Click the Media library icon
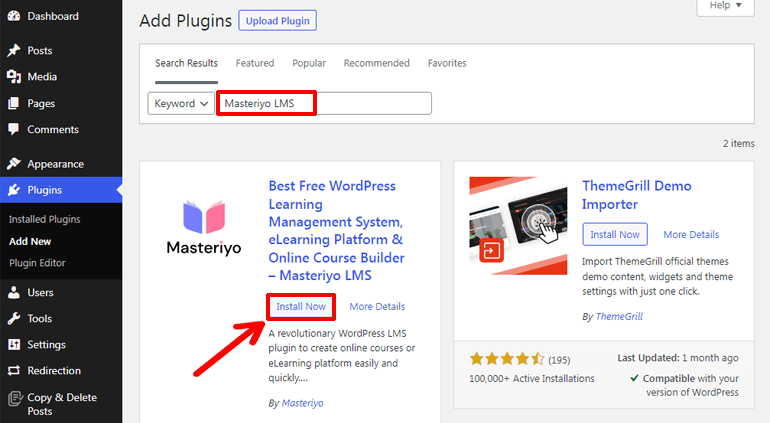Image resolution: width=770 pixels, height=423 pixels. (x=14, y=77)
